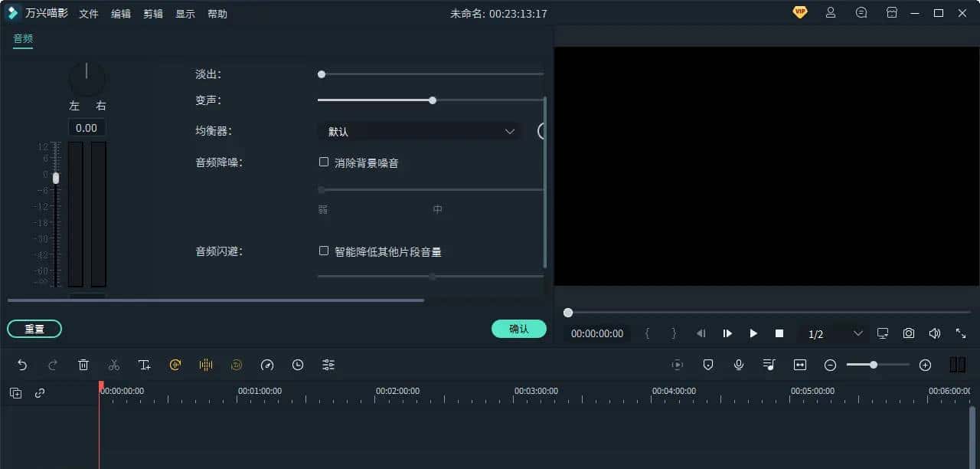Open the Speed control (speedometer) icon

[267, 365]
